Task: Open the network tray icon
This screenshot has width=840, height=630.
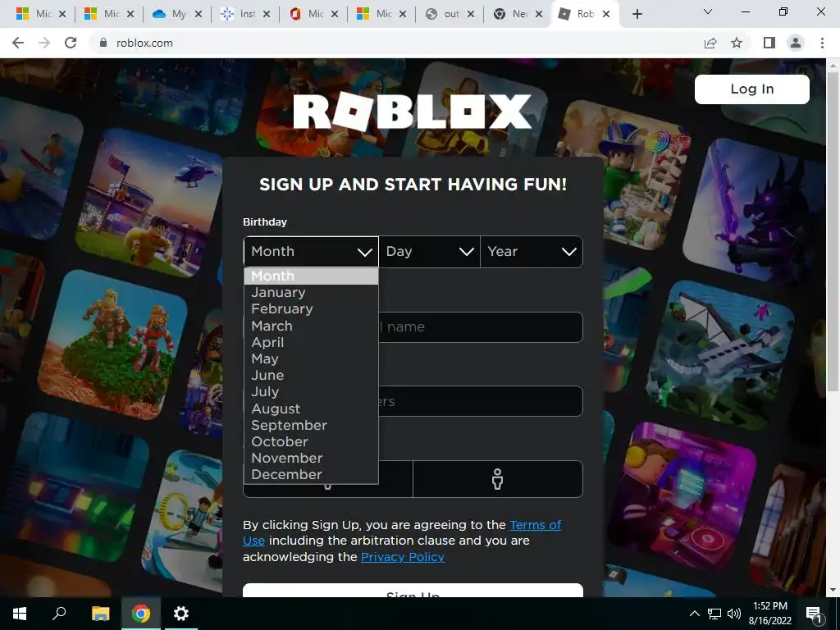Action: pos(714,614)
